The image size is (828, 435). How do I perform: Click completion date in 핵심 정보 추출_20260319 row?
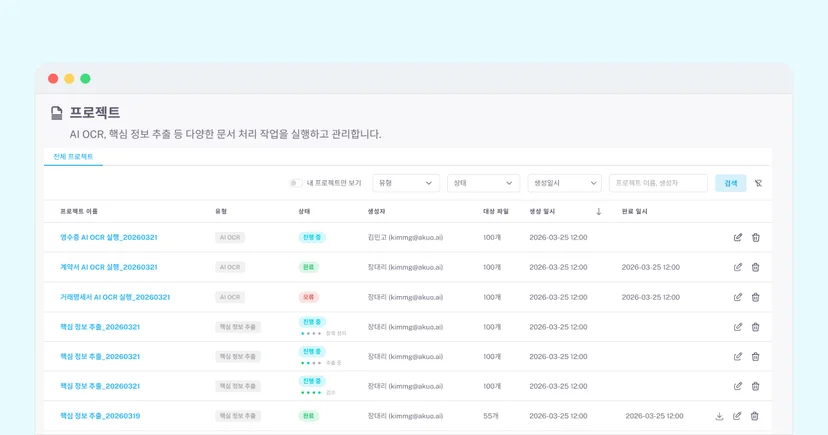654,416
